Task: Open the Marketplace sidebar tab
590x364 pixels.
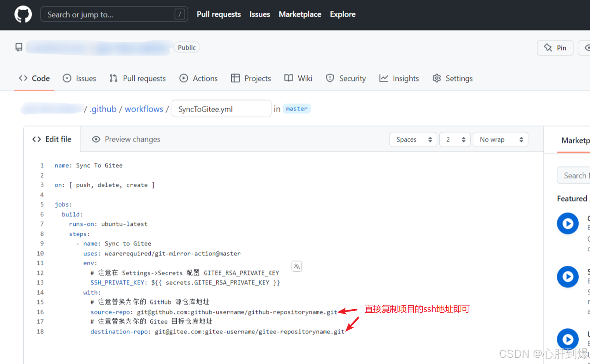Action: pyautogui.click(x=575, y=141)
